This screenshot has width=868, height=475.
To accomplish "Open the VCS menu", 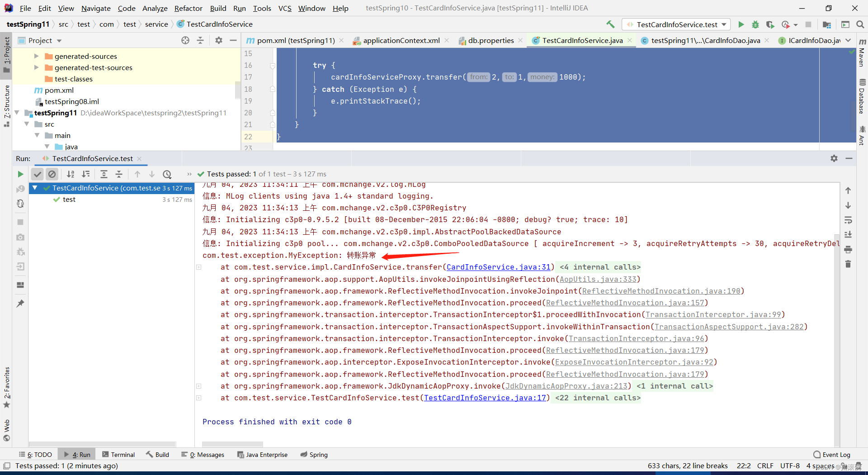I will point(285,8).
